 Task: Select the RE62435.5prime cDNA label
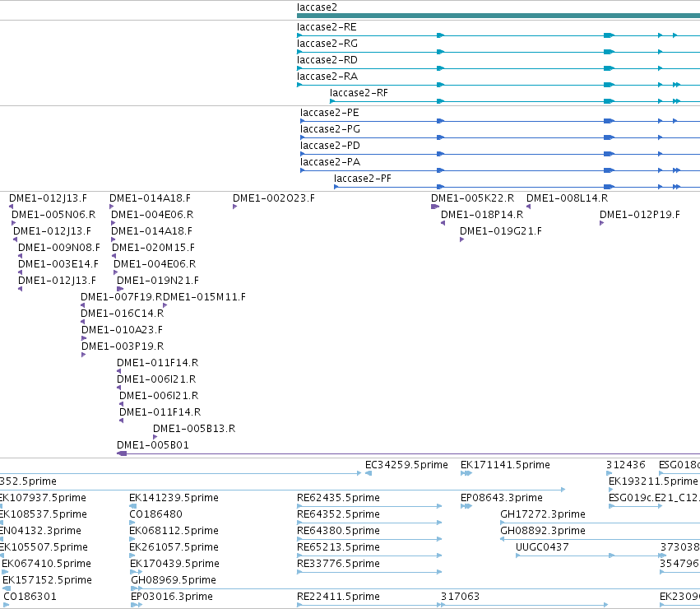[338, 499]
